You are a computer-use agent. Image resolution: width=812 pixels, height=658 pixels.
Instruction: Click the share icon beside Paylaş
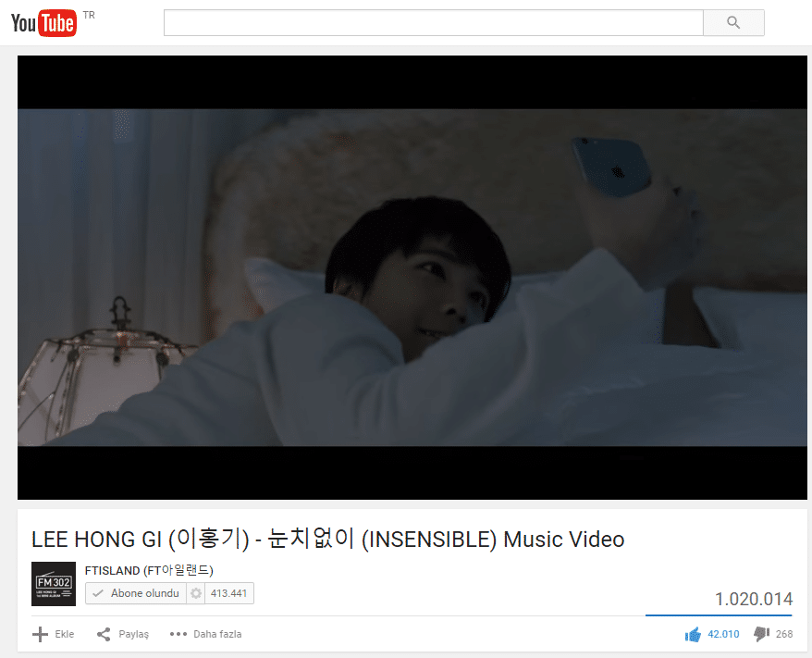click(x=104, y=634)
